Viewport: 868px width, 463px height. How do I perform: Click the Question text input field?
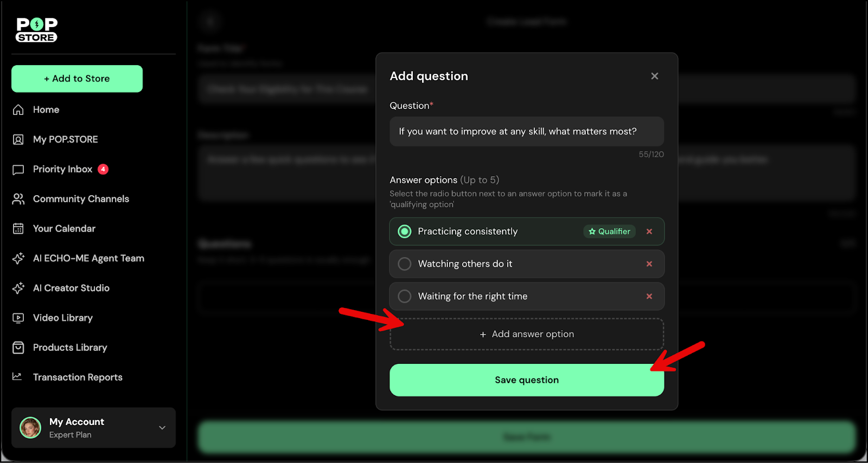click(x=526, y=131)
